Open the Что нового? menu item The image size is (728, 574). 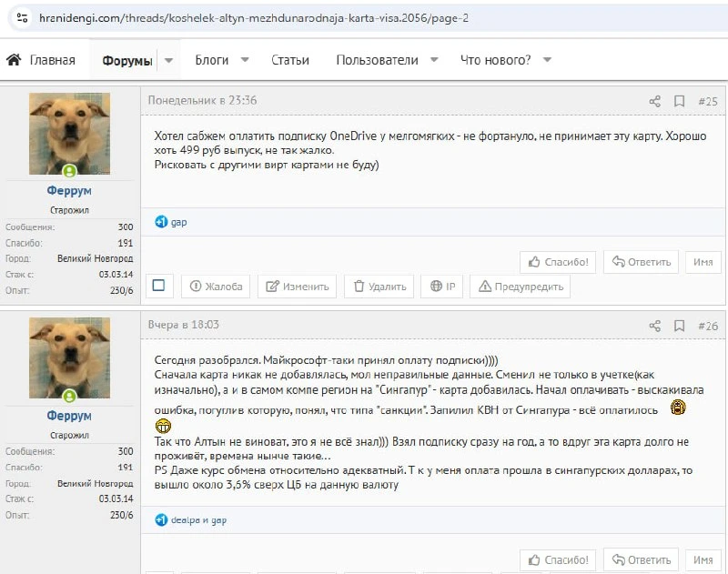[x=495, y=60]
